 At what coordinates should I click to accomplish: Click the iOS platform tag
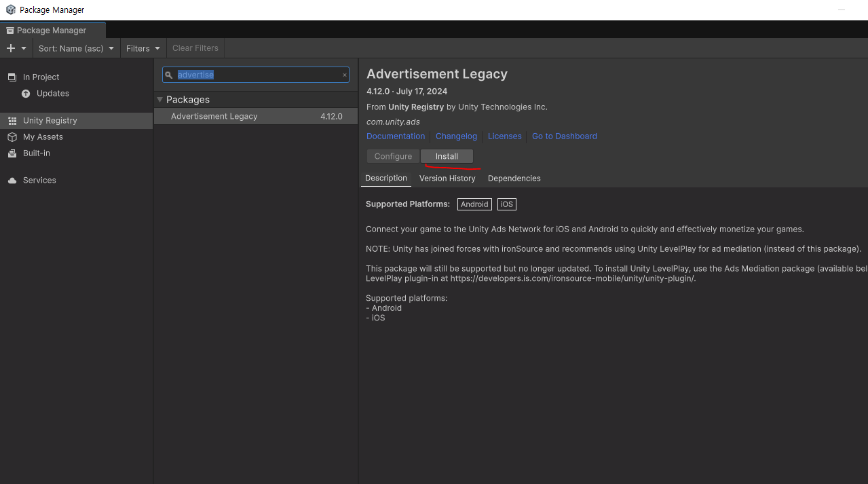(507, 204)
